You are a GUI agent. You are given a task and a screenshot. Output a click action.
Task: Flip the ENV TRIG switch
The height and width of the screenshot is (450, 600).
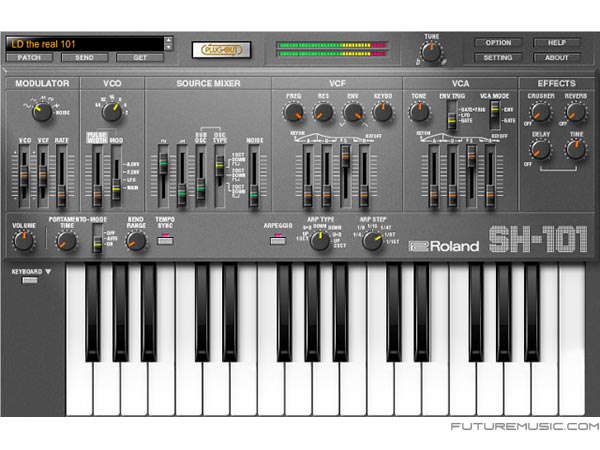pyautogui.click(x=452, y=115)
